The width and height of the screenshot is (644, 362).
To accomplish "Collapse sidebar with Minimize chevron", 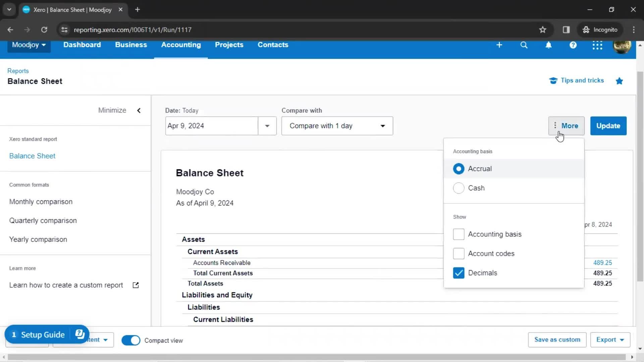I will tap(139, 110).
